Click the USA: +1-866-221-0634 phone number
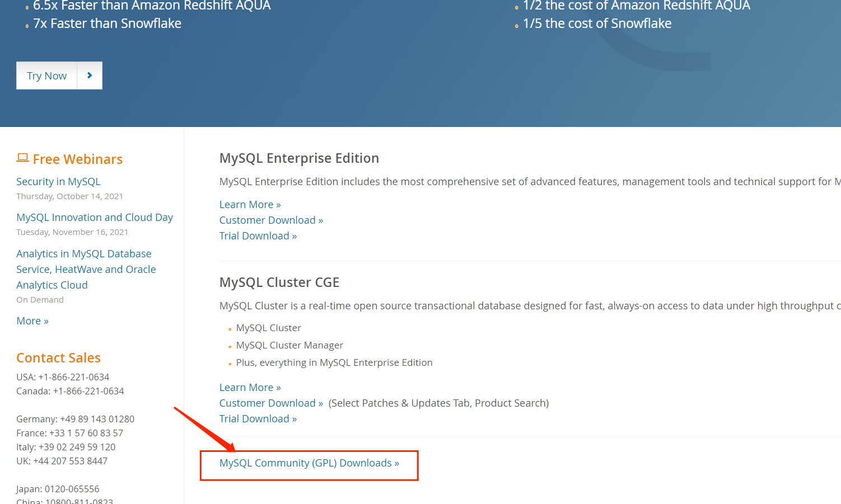 coord(63,378)
